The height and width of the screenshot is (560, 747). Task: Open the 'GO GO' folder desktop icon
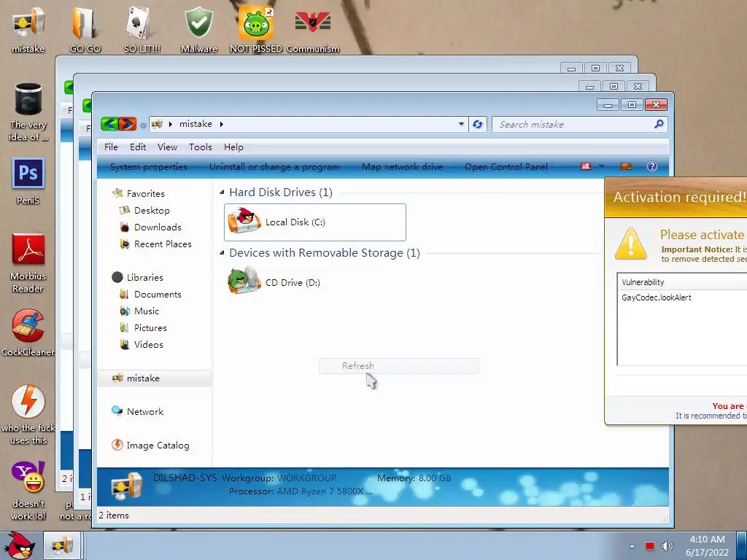pos(85,29)
